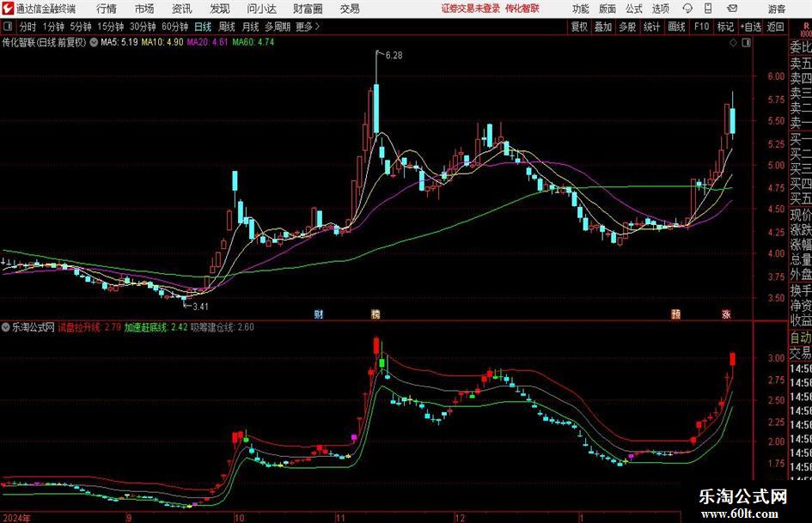
Task: Click the 返回 back button
Action: pyautogui.click(x=776, y=27)
